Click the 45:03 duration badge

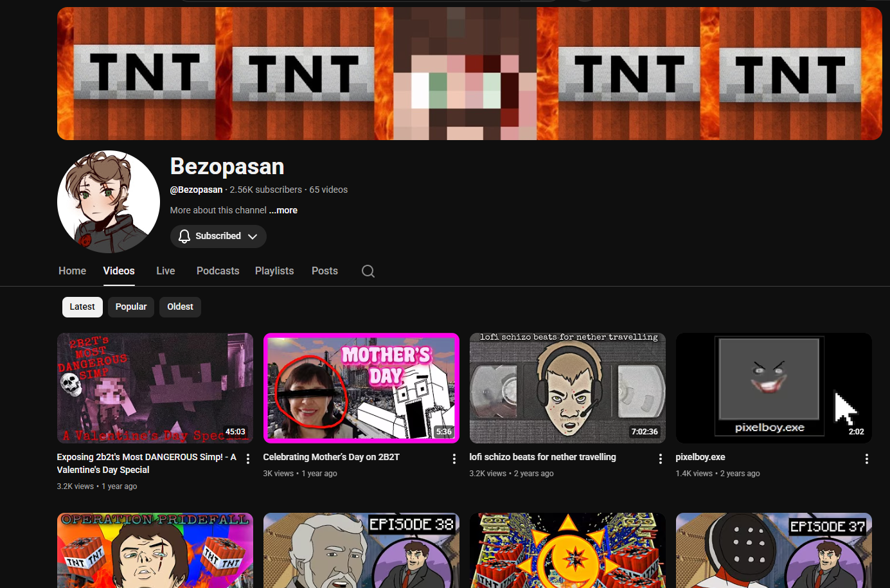[235, 432]
